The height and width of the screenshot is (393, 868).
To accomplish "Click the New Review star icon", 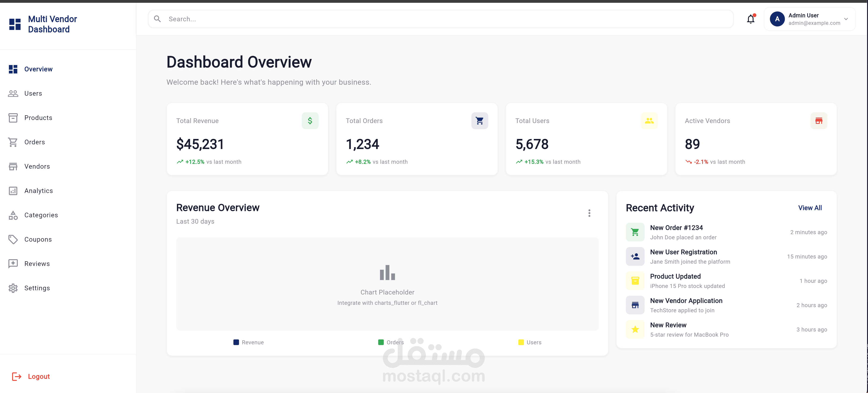I will tap(635, 330).
